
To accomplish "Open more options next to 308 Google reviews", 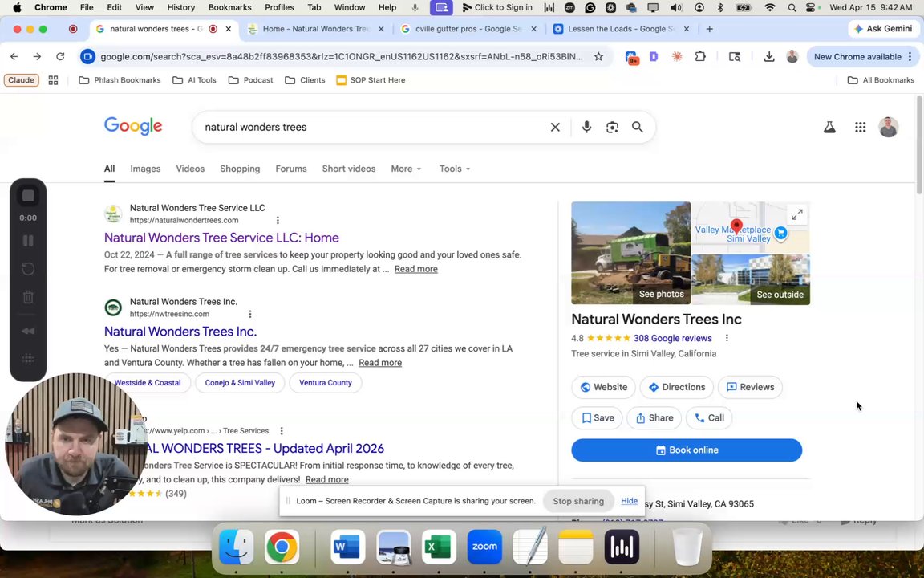I will pos(727,338).
